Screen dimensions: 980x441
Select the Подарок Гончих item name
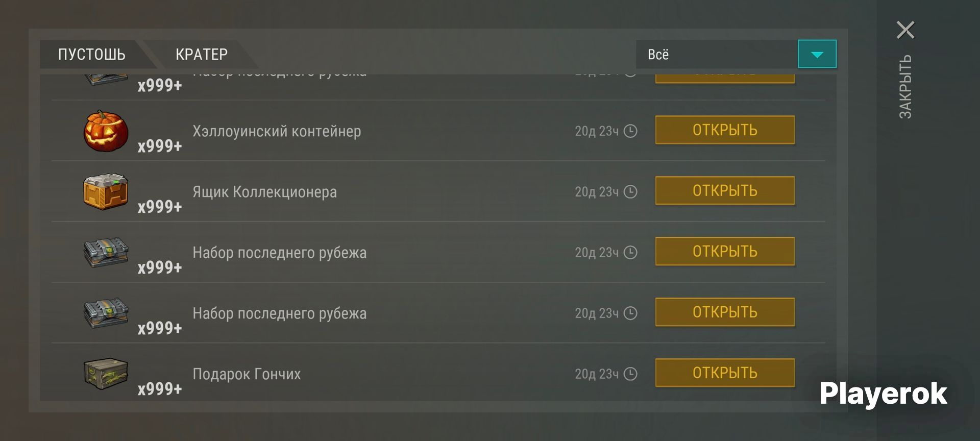click(247, 374)
